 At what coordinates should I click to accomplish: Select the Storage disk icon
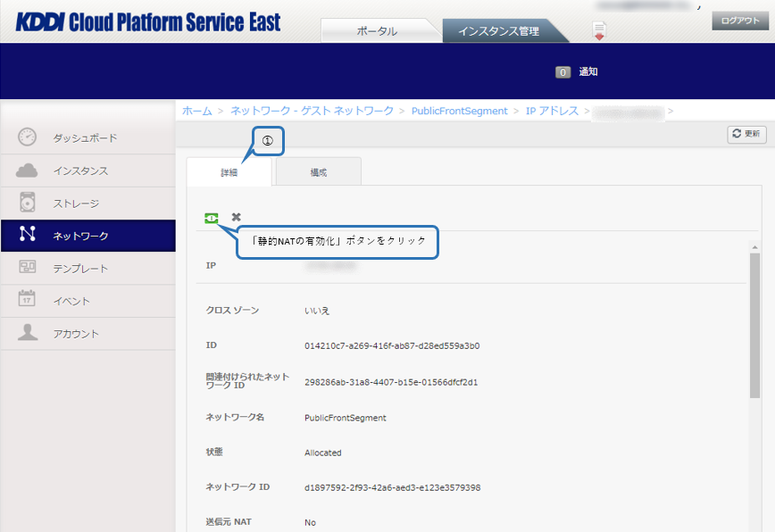pyautogui.click(x=27, y=203)
